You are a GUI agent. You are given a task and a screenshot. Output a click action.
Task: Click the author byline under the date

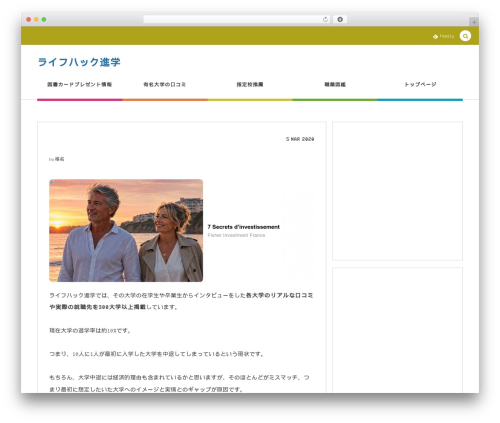click(57, 159)
